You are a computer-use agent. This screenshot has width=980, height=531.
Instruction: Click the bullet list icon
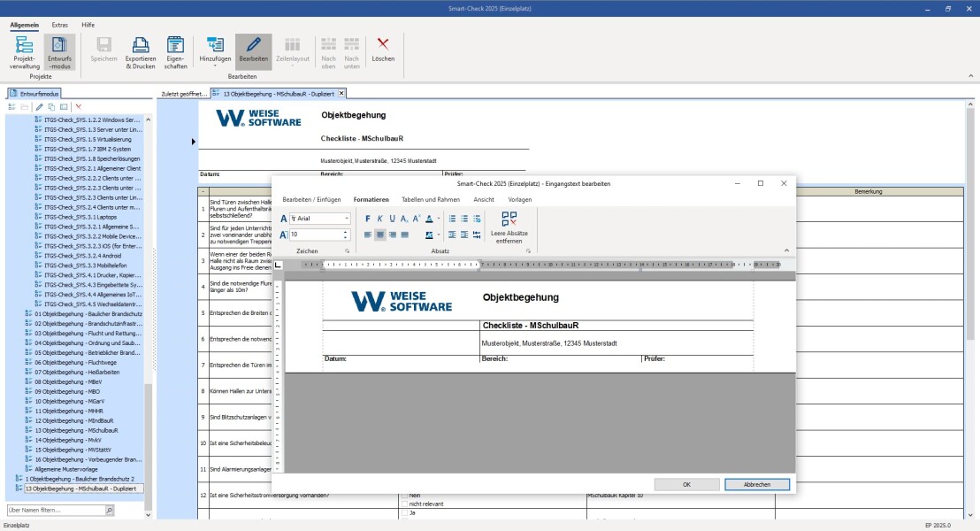[x=464, y=219]
